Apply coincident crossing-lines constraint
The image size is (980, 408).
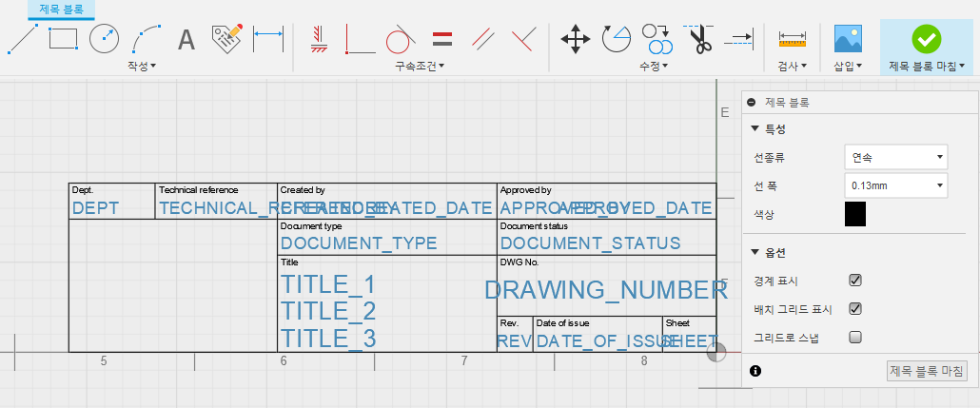(x=522, y=39)
